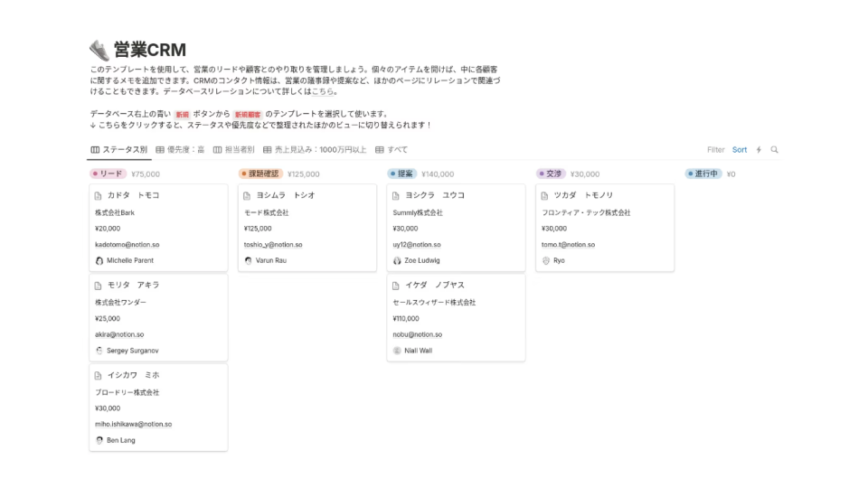868x488 pixels.
Task: Click Niall Wall's avatar icon
Action: click(x=397, y=351)
